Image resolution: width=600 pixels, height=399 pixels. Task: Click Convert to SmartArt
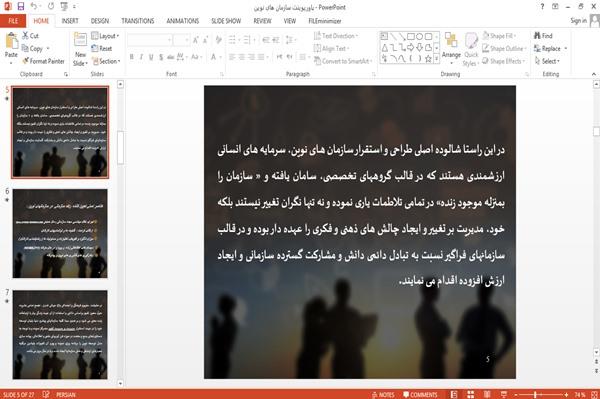[342, 61]
